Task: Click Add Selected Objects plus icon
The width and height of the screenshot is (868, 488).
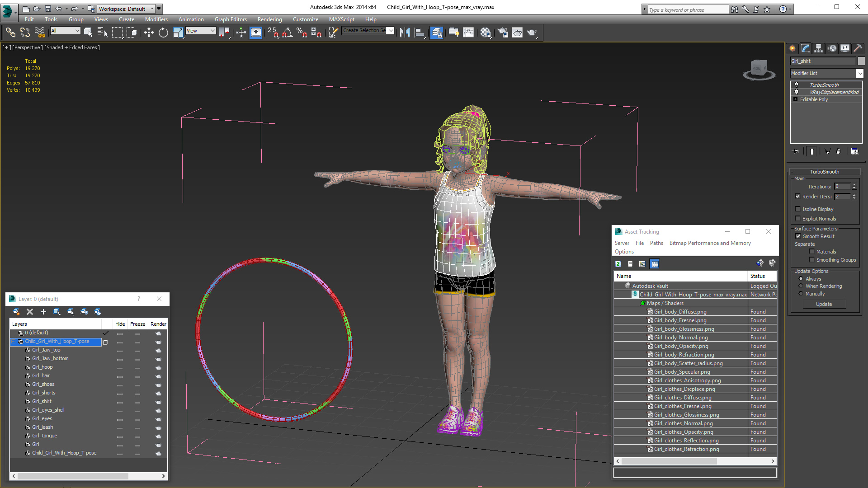Action: 43,312
